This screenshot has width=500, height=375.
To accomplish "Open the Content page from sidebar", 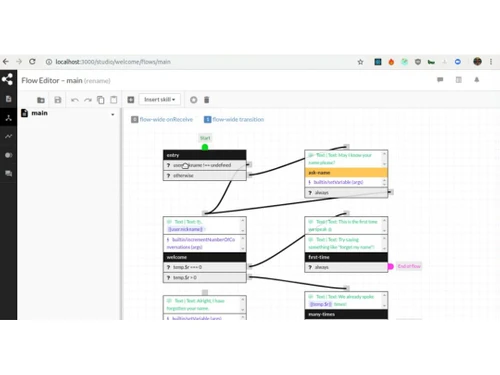I will 8,99.
